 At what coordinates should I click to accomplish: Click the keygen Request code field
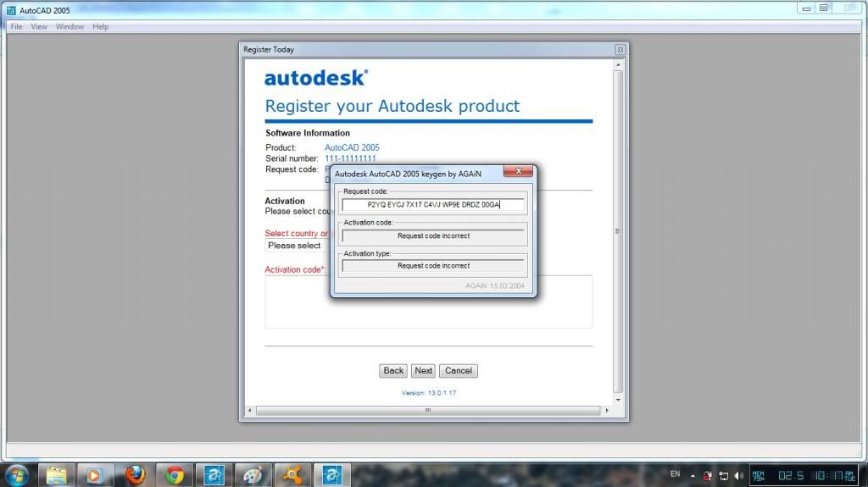tap(433, 205)
